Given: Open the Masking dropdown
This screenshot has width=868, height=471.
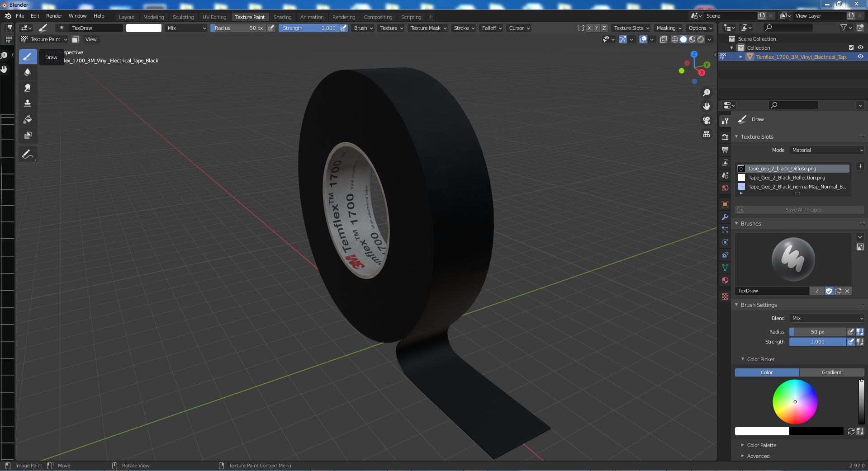Looking at the screenshot, I should click(669, 28).
